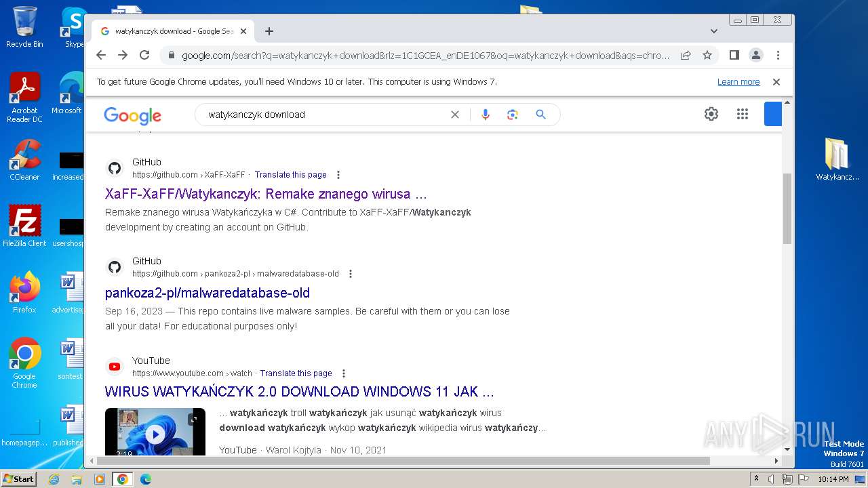Open XaFF-XaFF/Watykanczyk GitHub result
Image resolution: width=868 pixels, height=488 pixels.
266,194
